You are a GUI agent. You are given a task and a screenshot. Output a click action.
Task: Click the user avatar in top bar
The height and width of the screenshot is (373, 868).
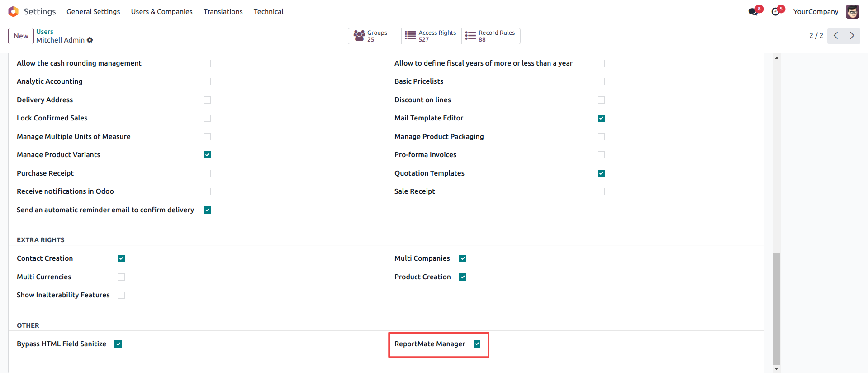[x=852, y=12]
